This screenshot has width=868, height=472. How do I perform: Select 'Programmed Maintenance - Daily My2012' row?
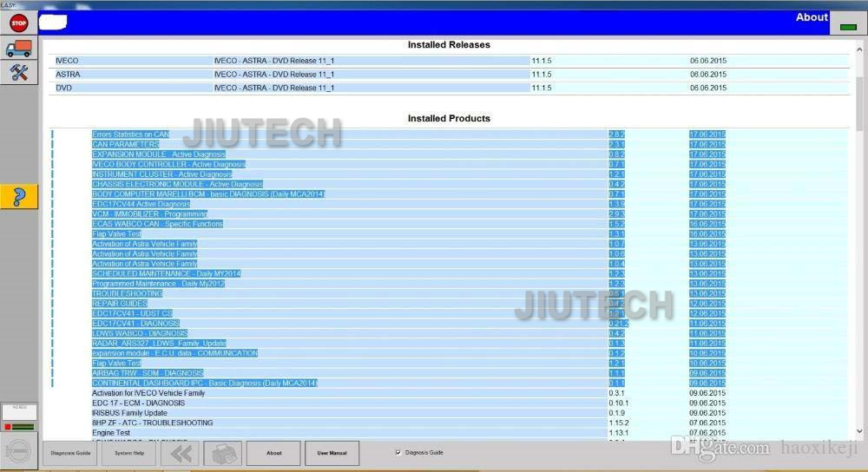click(449, 284)
